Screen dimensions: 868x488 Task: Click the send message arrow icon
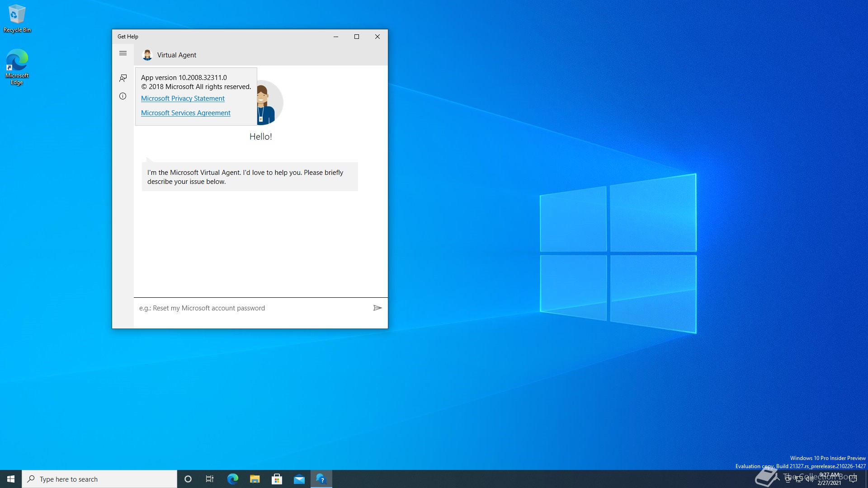(x=377, y=308)
